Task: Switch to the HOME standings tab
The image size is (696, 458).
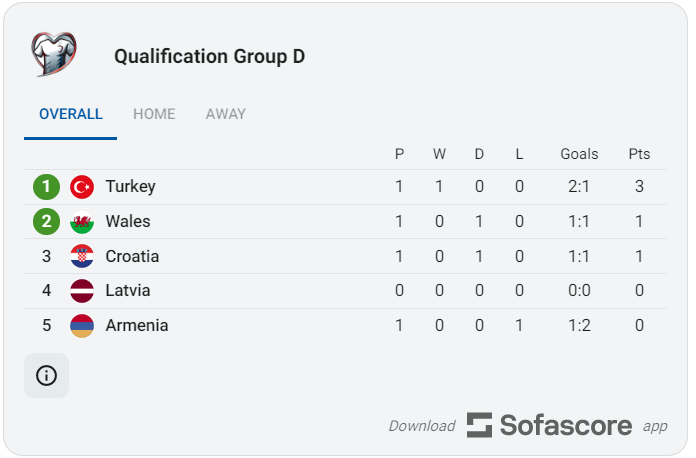Action: point(154,114)
